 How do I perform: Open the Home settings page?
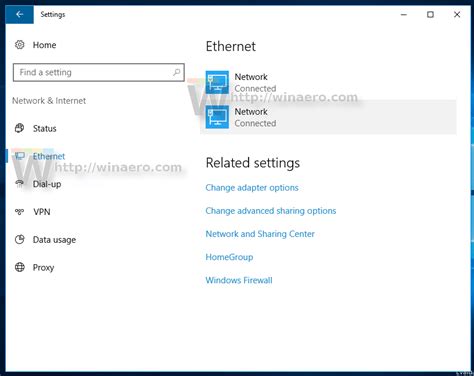(44, 45)
